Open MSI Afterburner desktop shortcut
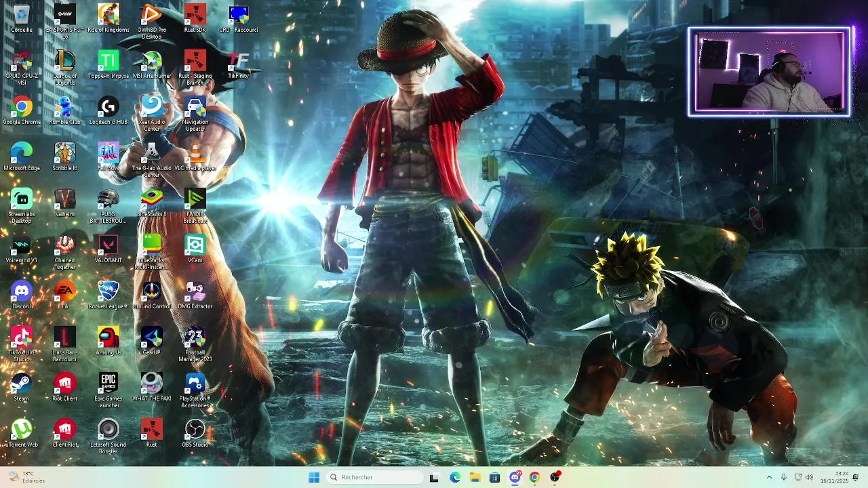The width and height of the screenshot is (868, 488). pos(152,64)
